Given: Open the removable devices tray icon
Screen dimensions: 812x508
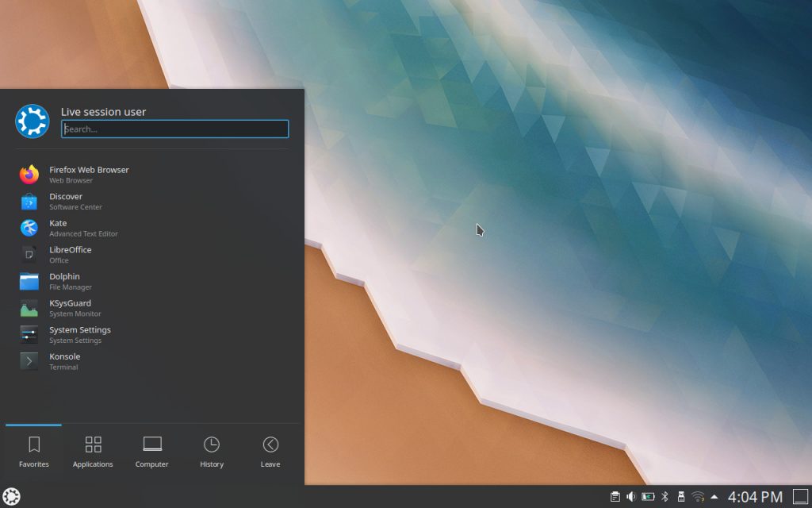Looking at the screenshot, I should tap(681, 497).
